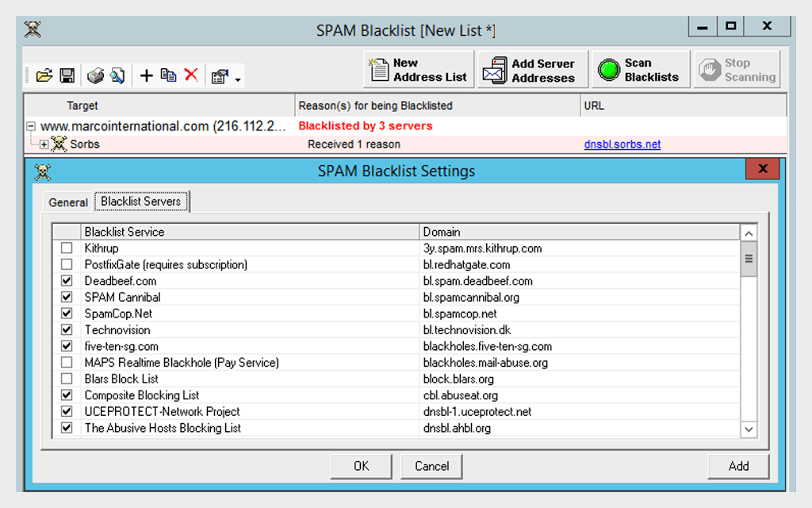Minimize the SPAM Blacklist main window

tap(703, 26)
